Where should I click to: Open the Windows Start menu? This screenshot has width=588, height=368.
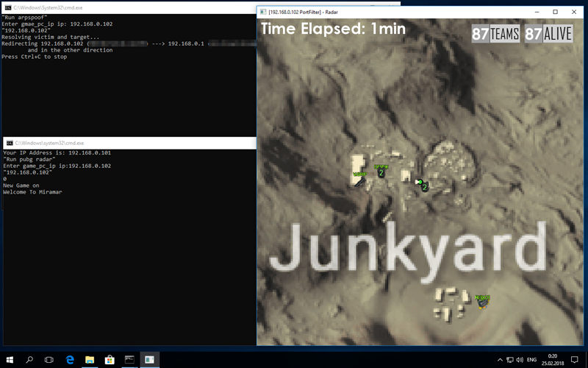pyautogui.click(x=10, y=360)
